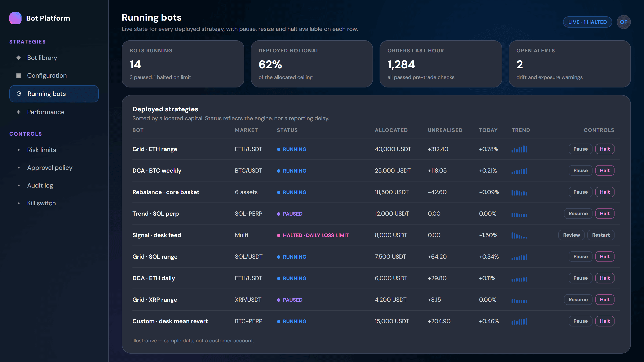The image size is (644, 362).
Task: Click trend sparkline for Signal · desk feed
Action: (x=519, y=235)
